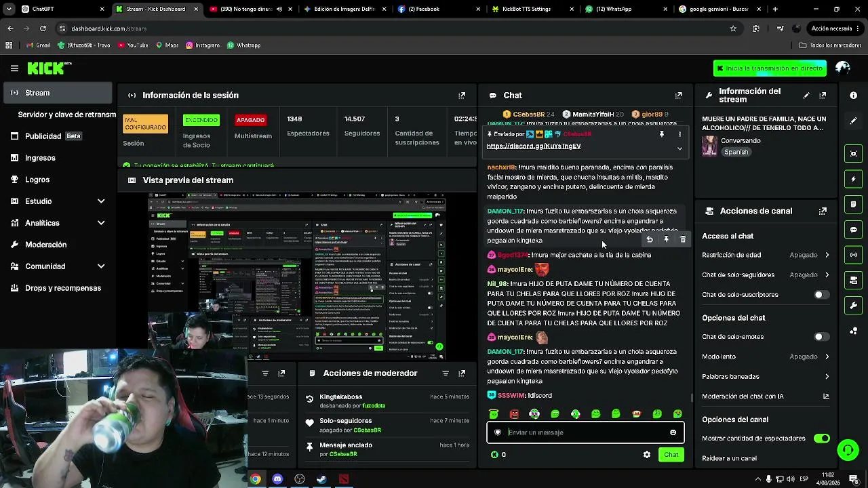This screenshot has width=868, height=488.
Task: Click the broadcast signal icon in the right rail
Action: (x=854, y=255)
